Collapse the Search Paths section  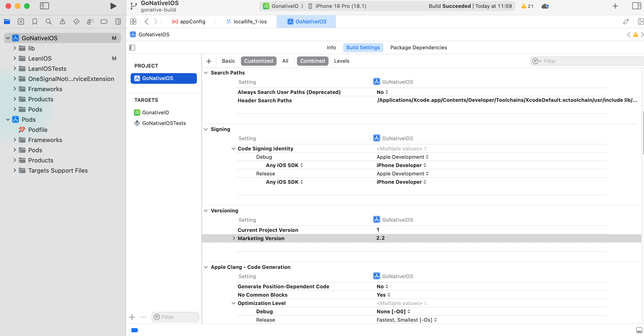coord(206,73)
